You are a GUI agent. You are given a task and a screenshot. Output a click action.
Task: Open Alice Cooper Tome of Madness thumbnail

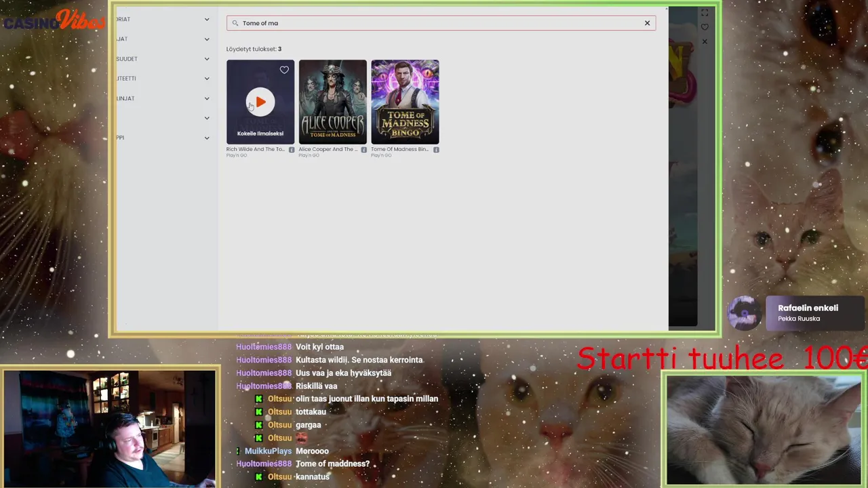333,102
